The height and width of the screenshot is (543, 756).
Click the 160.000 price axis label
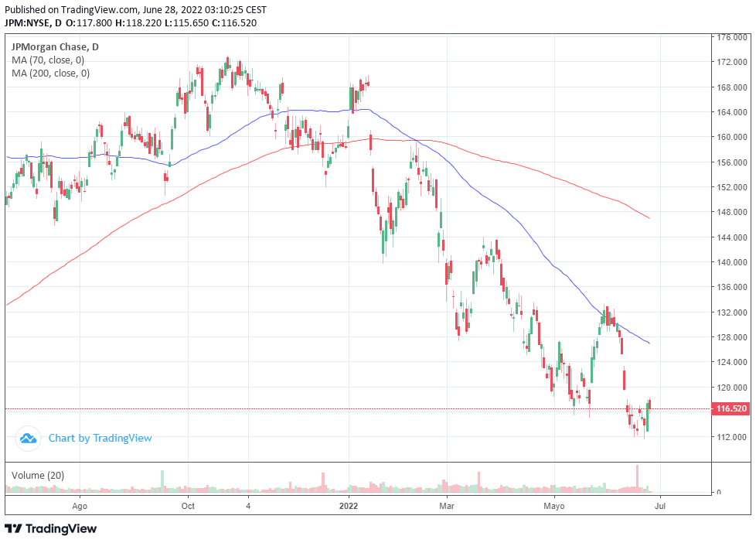[732, 137]
